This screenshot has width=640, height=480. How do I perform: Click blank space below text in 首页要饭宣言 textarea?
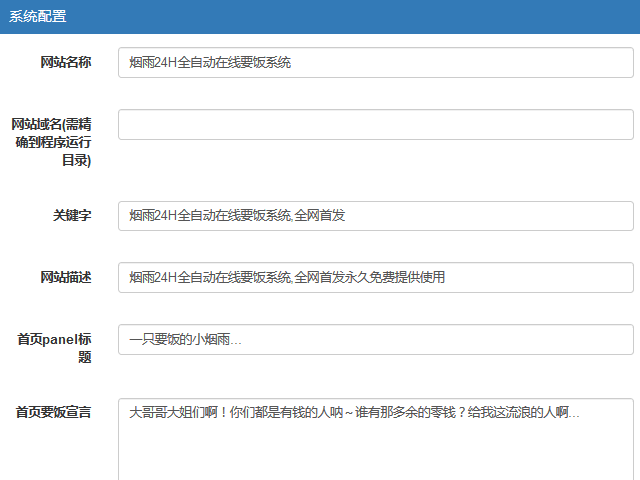[375, 455]
